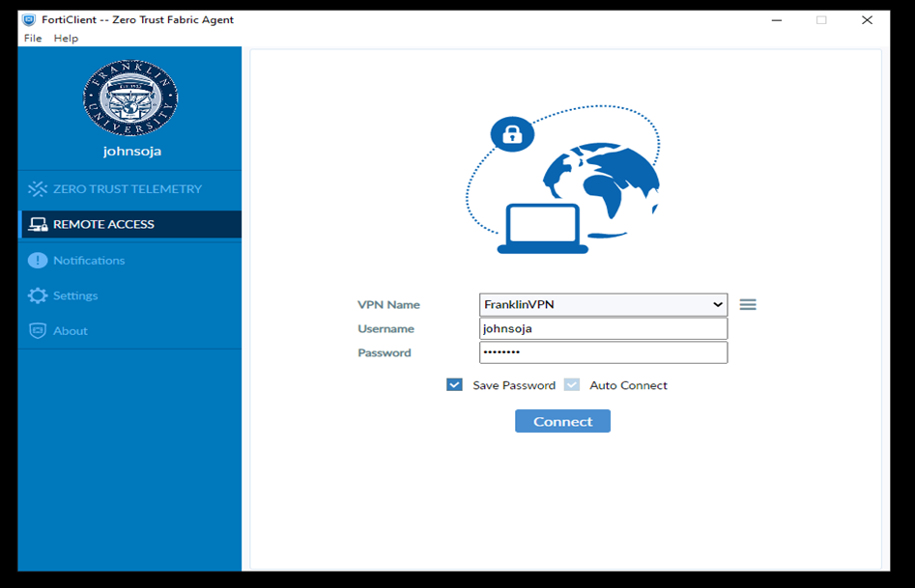Toggle the Auto Connect checkbox

click(x=572, y=385)
